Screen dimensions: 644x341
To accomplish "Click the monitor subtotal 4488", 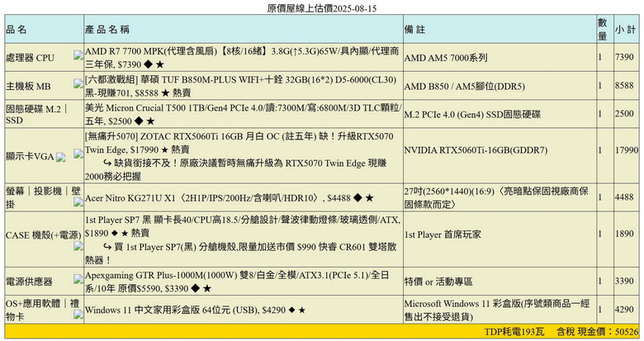I will coord(624,197).
